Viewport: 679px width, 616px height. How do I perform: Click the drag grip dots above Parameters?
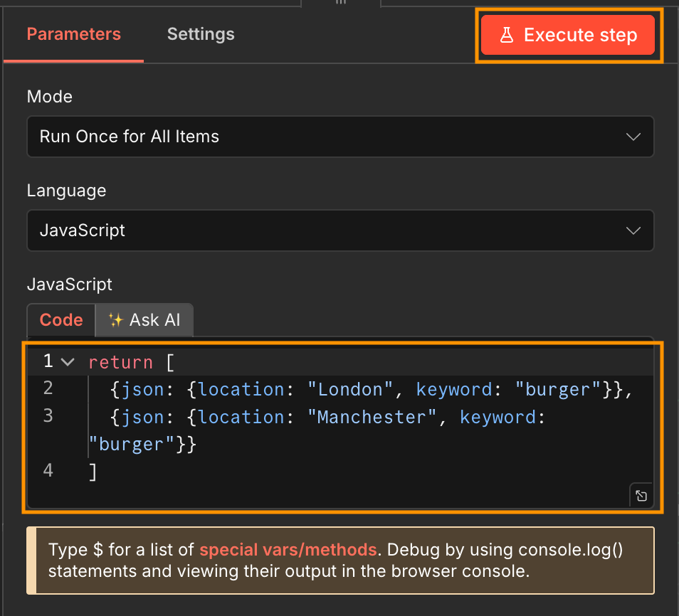340,4
